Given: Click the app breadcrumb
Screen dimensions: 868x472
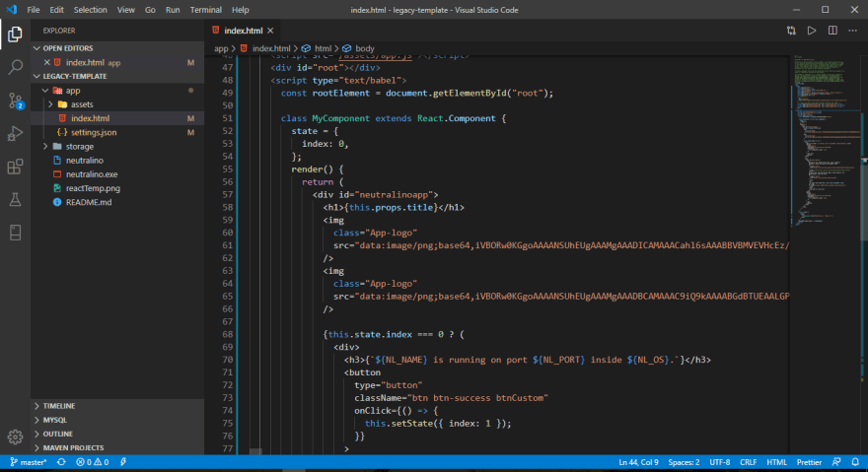Looking at the screenshot, I should 221,48.
